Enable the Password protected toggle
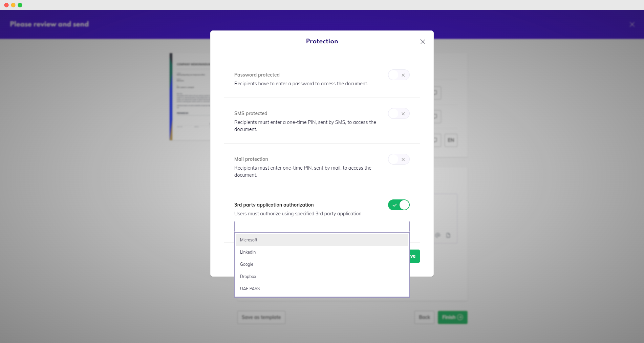644x343 pixels. [399, 75]
